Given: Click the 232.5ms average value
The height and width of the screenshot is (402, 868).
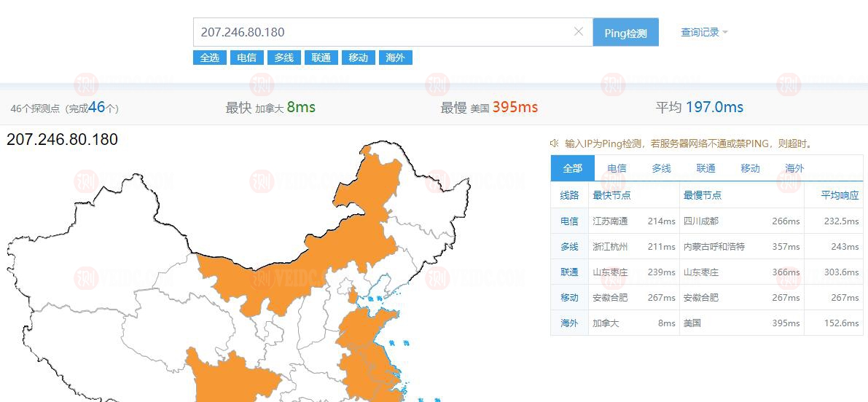Looking at the screenshot, I should coord(842,221).
